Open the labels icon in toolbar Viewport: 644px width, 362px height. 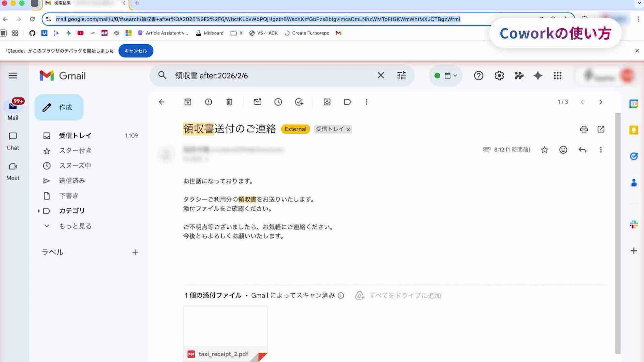(347, 102)
